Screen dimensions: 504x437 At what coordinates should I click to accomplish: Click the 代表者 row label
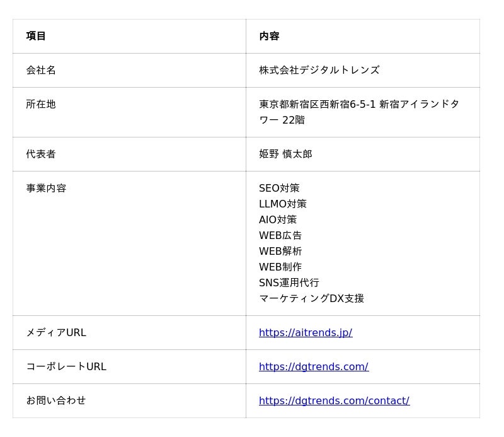point(41,154)
